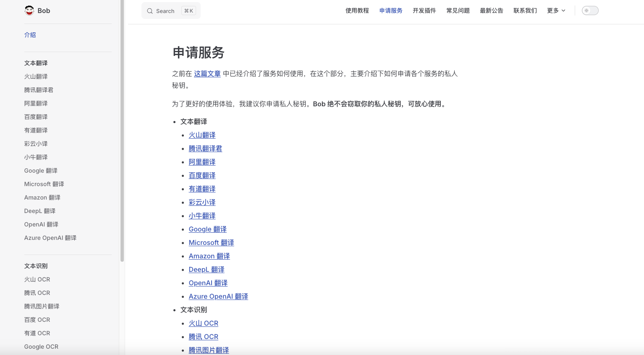This screenshot has height=355, width=644.
Task: Click the Bob logo icon
Action: (x=29, y=11)
